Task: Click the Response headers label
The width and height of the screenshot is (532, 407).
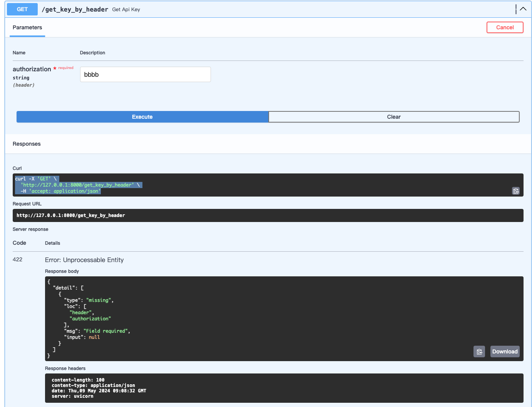Action: click(x=65, y=368)
